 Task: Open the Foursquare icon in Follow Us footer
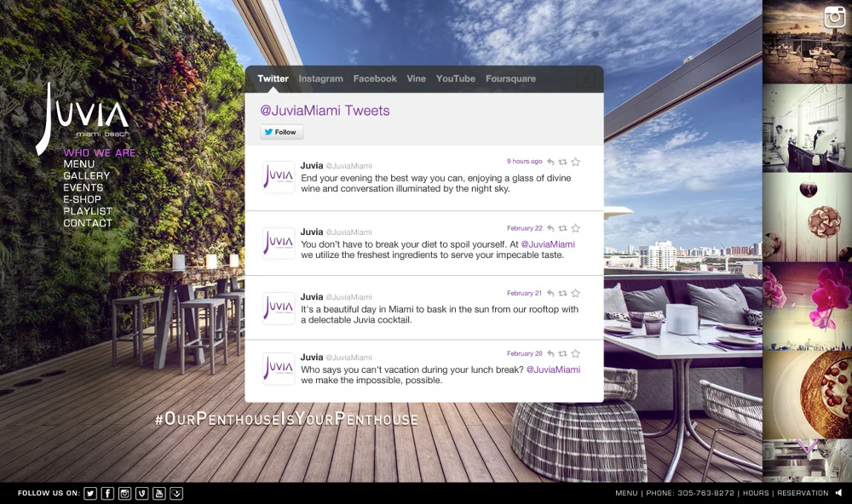(176, 493)
